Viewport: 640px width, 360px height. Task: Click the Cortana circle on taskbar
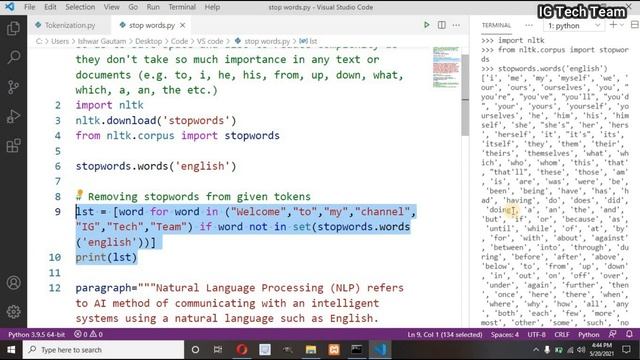click(195, 350)
